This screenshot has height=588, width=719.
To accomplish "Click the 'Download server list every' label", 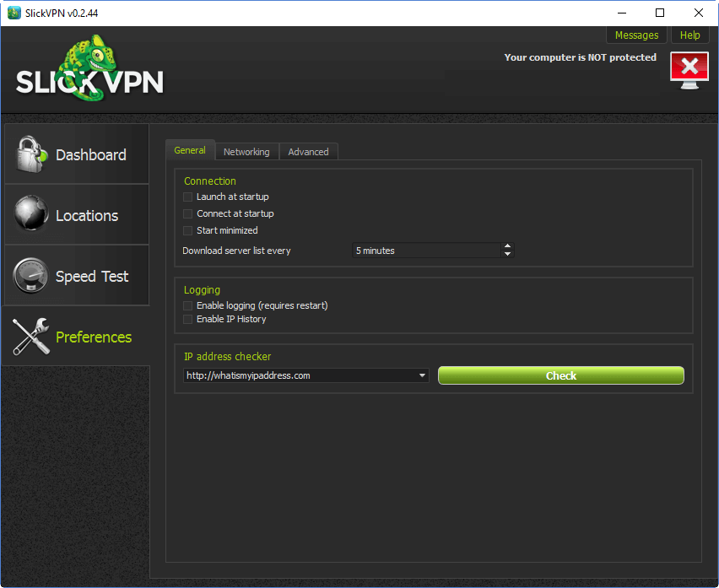I will [236, 251].
